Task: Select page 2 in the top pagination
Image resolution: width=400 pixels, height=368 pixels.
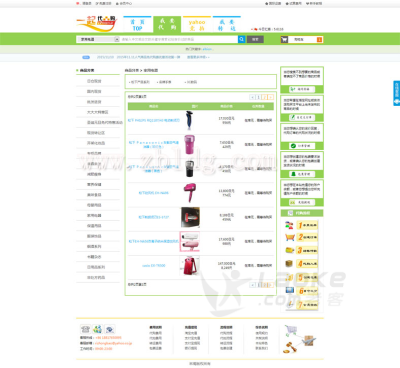Action: tap(265, 97)
